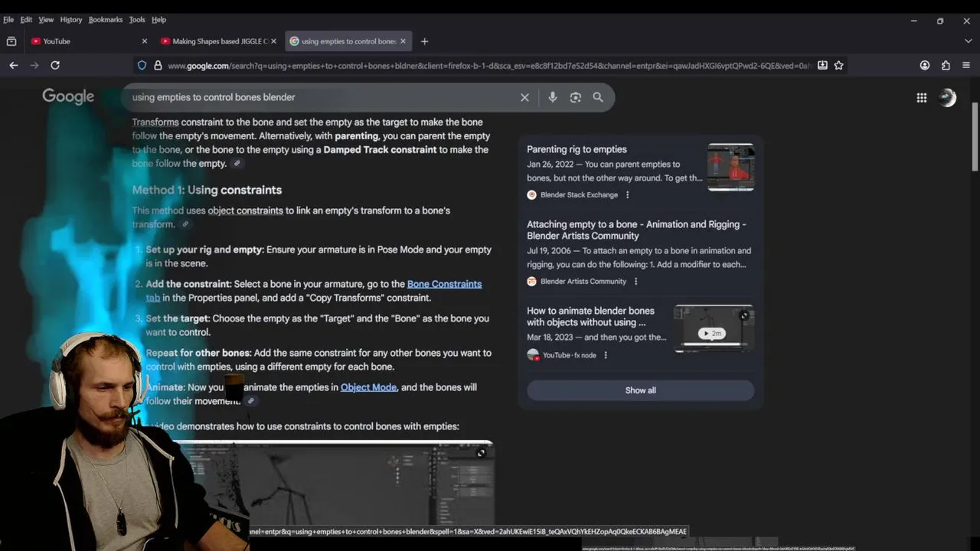The width and height of the screenshot is (980, 551).
Task: Open the Tools menu
Action: pyautogui.click(x=137, y=19)
